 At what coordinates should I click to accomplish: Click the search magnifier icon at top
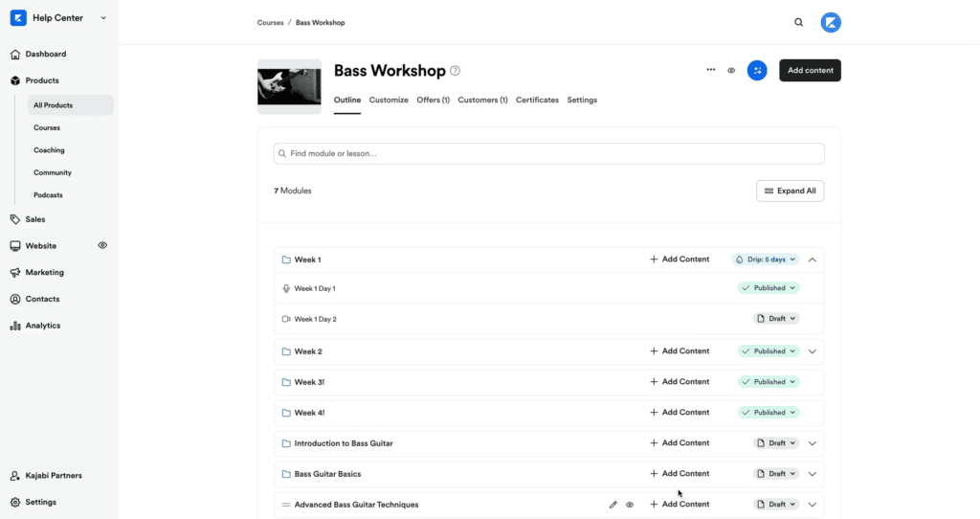click(799, 23)
